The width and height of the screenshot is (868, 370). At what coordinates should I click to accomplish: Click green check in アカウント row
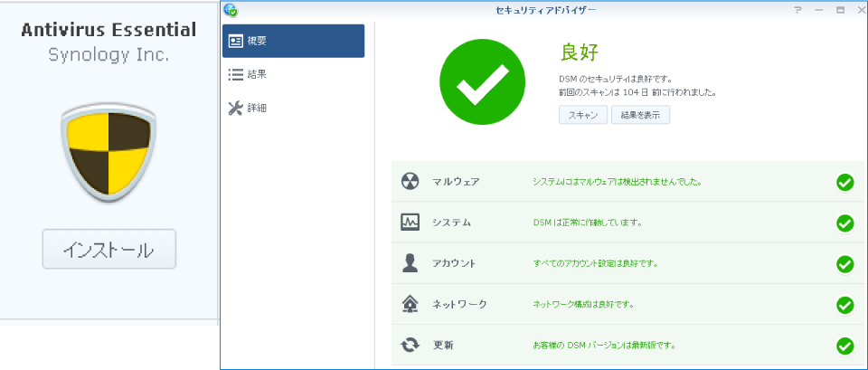coord(844,264)
